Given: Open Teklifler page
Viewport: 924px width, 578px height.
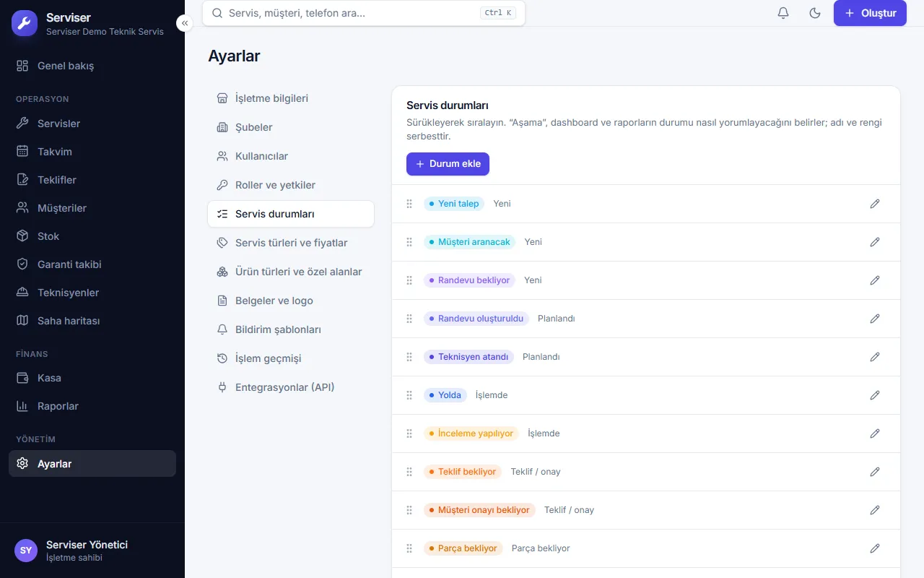Looking at the screenshot, I should tap(92, 180).
